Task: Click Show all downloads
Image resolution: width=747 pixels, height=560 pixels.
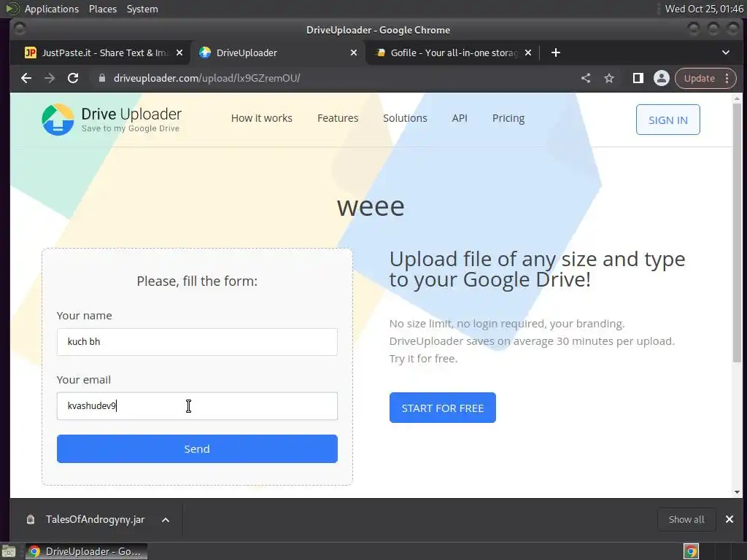Action: pyautogui.click(x=686, y=519)
